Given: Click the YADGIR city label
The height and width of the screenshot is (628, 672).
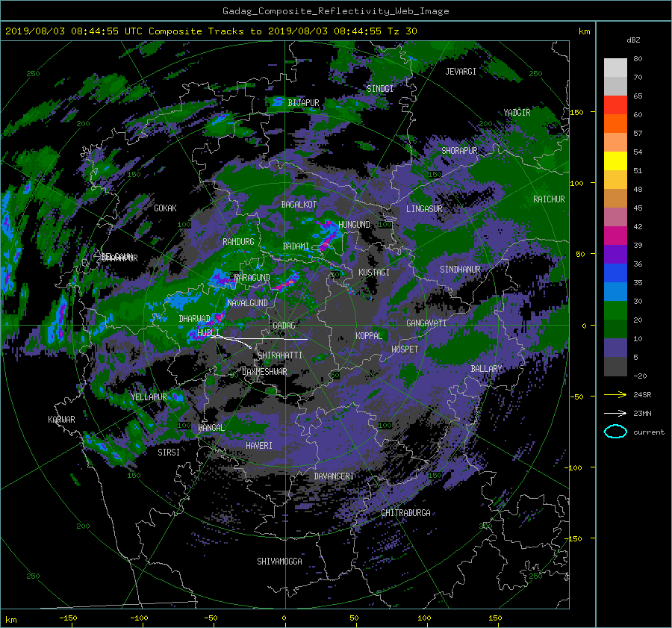Looking at the screenshot, I should click(517, 113).
